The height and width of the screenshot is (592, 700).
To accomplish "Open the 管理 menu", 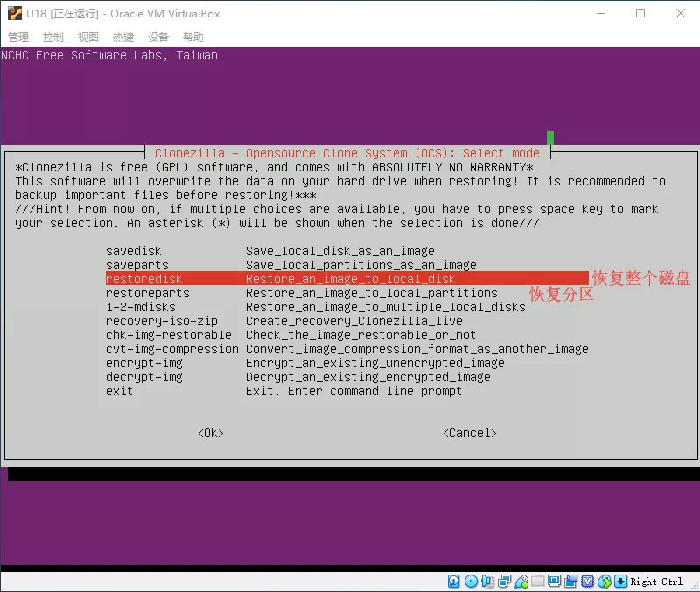I will [x=18, y=37].
